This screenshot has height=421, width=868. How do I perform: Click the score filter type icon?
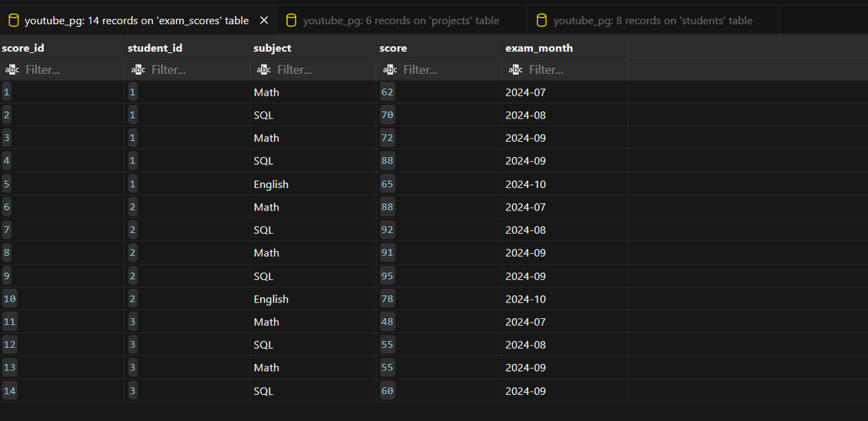pos(390,69)
